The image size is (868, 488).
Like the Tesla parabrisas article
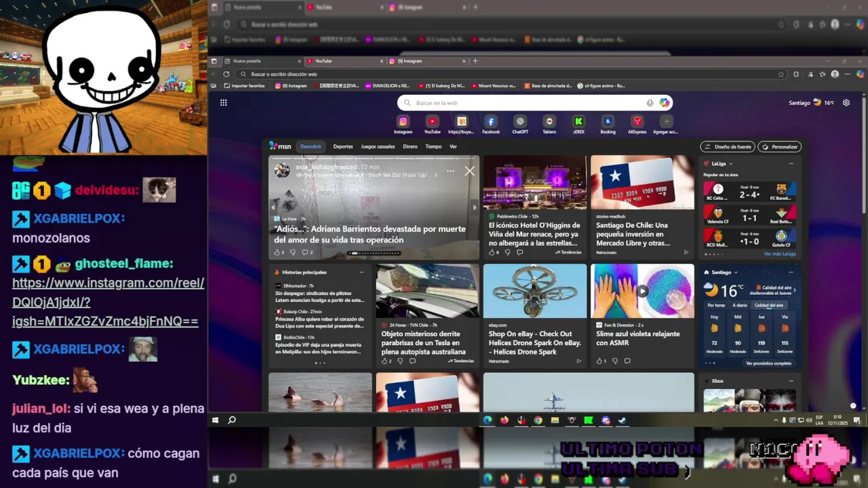coord(384,361)
